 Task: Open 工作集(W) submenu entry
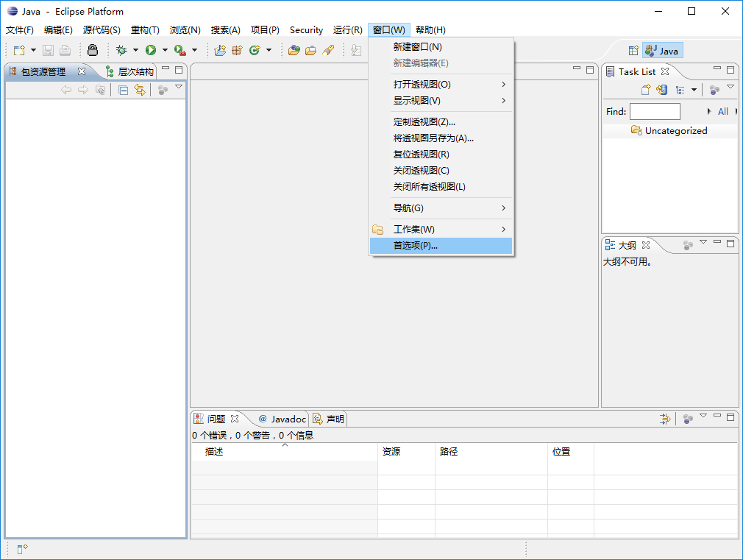pos(441,229)
